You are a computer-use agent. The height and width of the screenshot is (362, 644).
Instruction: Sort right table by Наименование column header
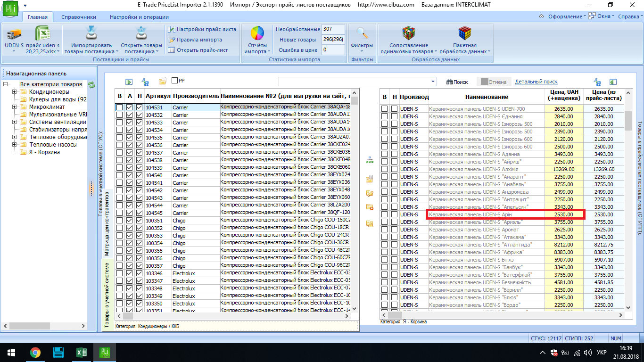487,97
